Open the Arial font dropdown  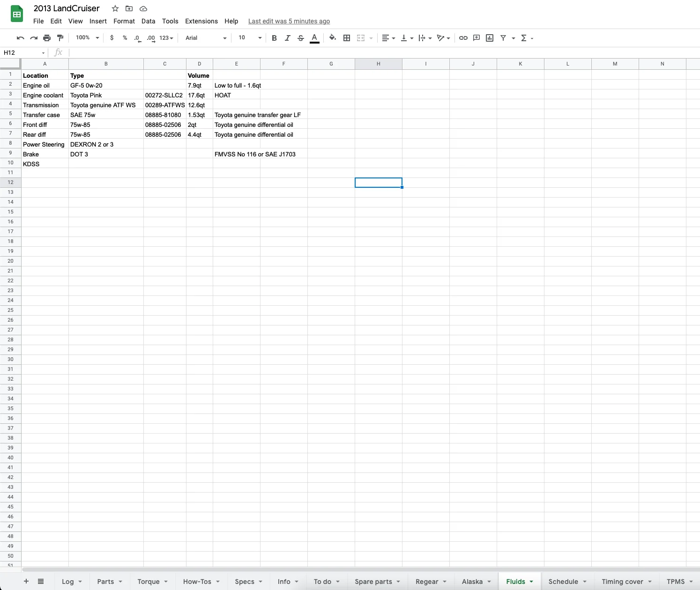click(206, 38)
